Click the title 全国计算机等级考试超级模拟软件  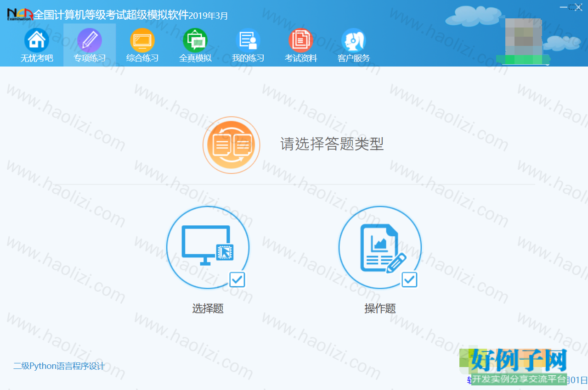click(111, 15)
